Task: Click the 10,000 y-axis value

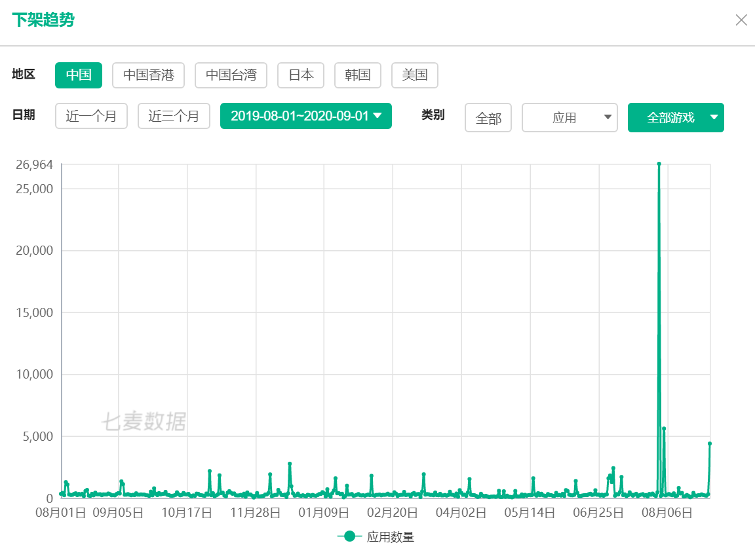Action: pos(34,374)
